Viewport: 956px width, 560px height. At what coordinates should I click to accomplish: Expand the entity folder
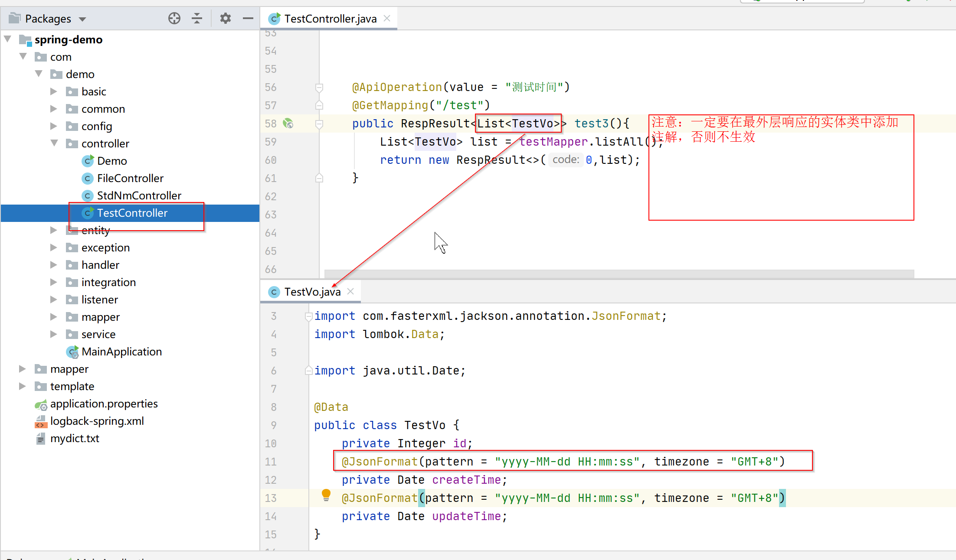pos(53,230)
